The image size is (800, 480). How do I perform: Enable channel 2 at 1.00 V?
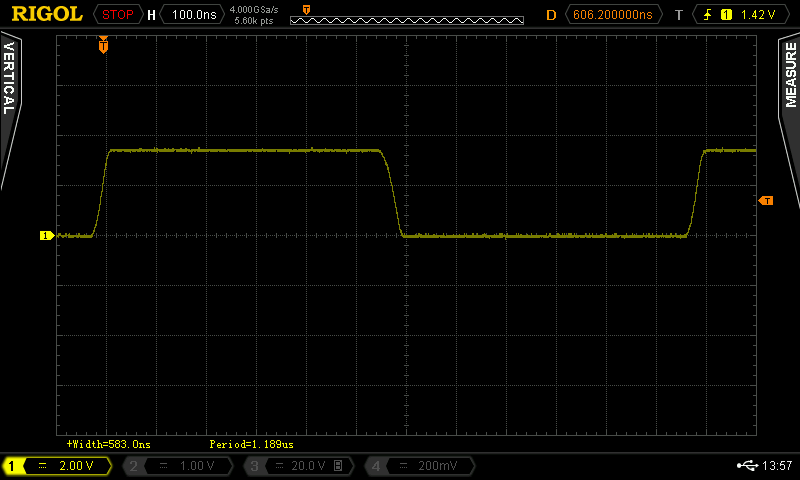click(178, 466)
